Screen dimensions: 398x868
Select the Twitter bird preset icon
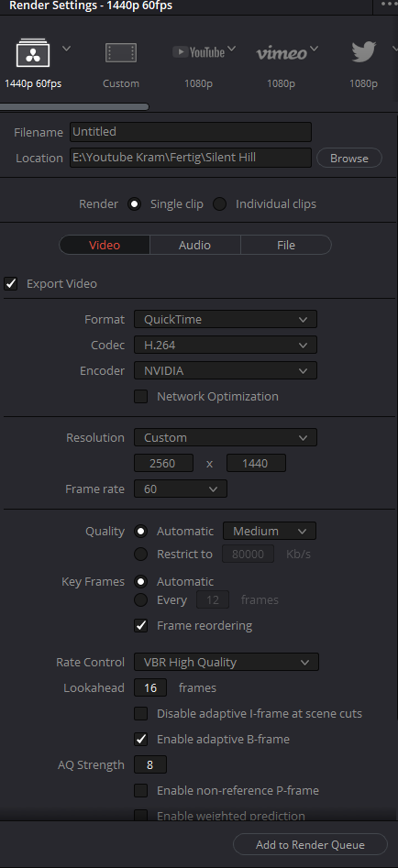tap(364, 52)
